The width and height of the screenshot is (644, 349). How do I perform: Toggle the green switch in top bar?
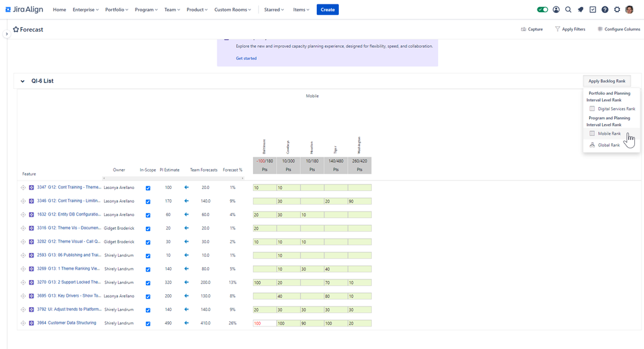tap(543, 10)
